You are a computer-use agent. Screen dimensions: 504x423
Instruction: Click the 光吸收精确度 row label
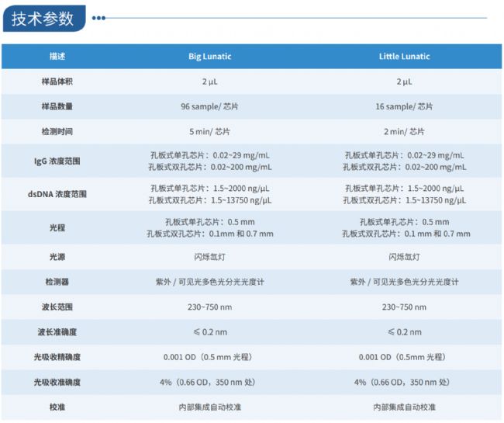click(x=57, y=357)
